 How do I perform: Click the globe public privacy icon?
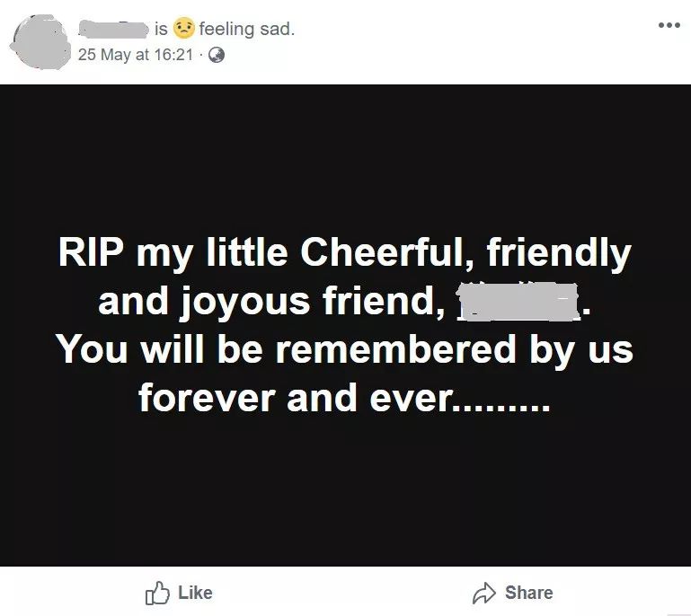pyautogui.click(x=216, y=55)
